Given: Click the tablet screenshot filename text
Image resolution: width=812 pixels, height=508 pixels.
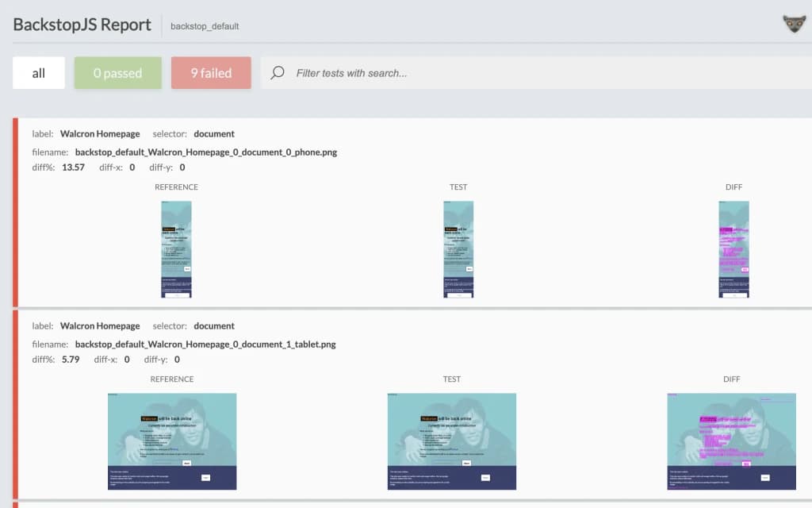Looking at the screenshot, I should [205, 344].
